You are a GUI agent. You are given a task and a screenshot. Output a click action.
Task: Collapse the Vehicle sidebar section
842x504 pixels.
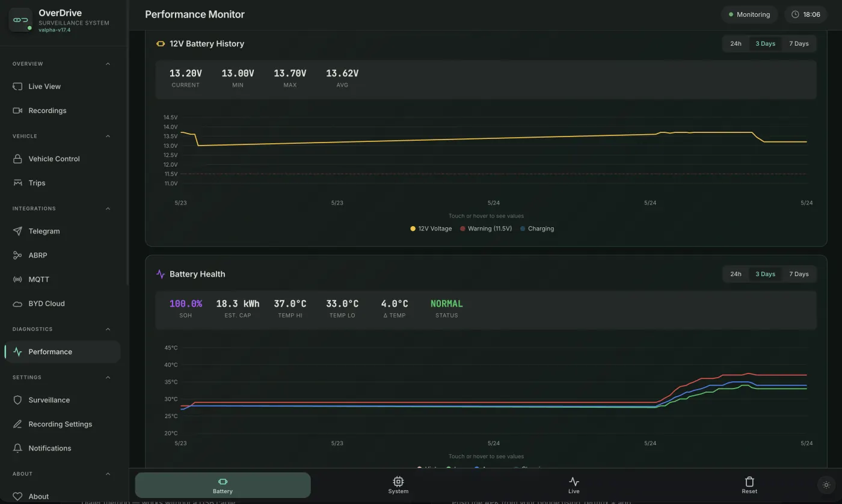click(108, 136)
